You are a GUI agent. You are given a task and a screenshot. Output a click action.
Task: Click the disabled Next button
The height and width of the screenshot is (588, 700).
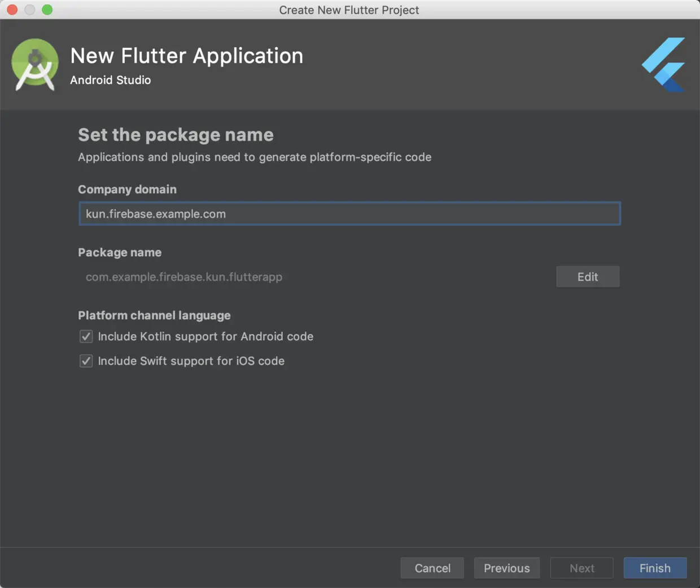(581, 568)
